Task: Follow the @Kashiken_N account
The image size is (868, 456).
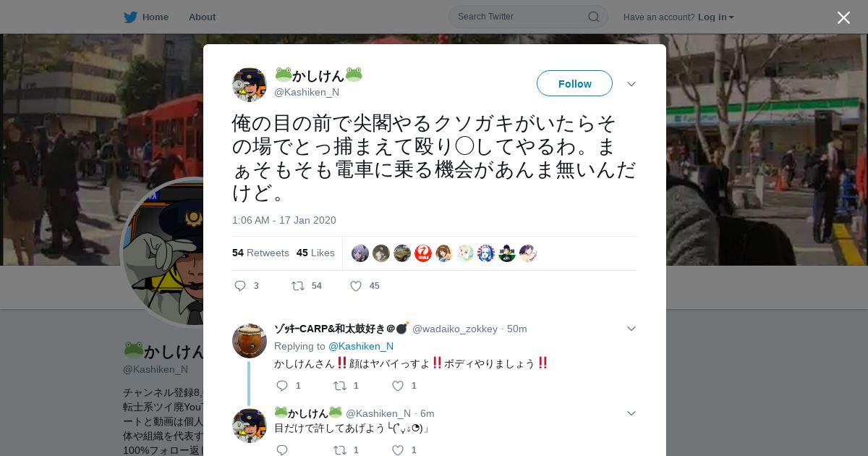Action: point(574,83)
